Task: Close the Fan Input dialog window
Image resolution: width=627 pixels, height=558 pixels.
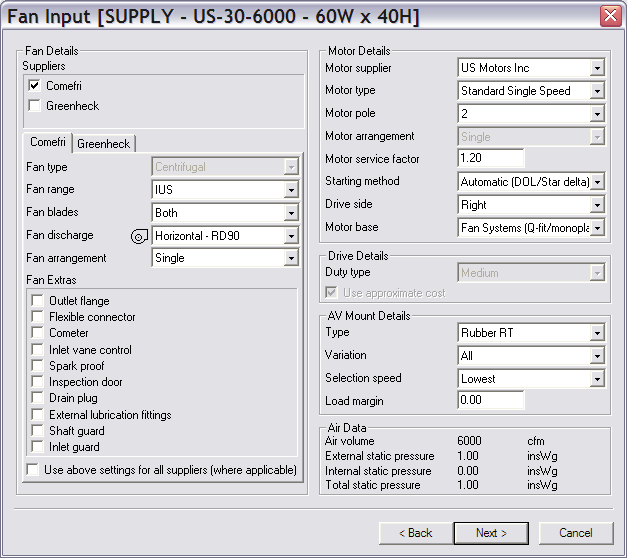Action: click(609, 16)
